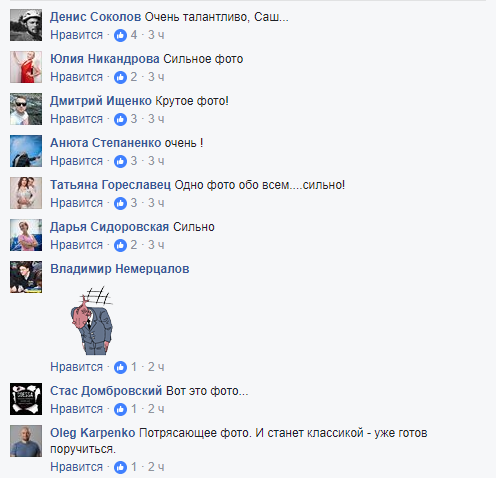Open the sticker image in Немерцалов's comment

[x=91, y=320]
